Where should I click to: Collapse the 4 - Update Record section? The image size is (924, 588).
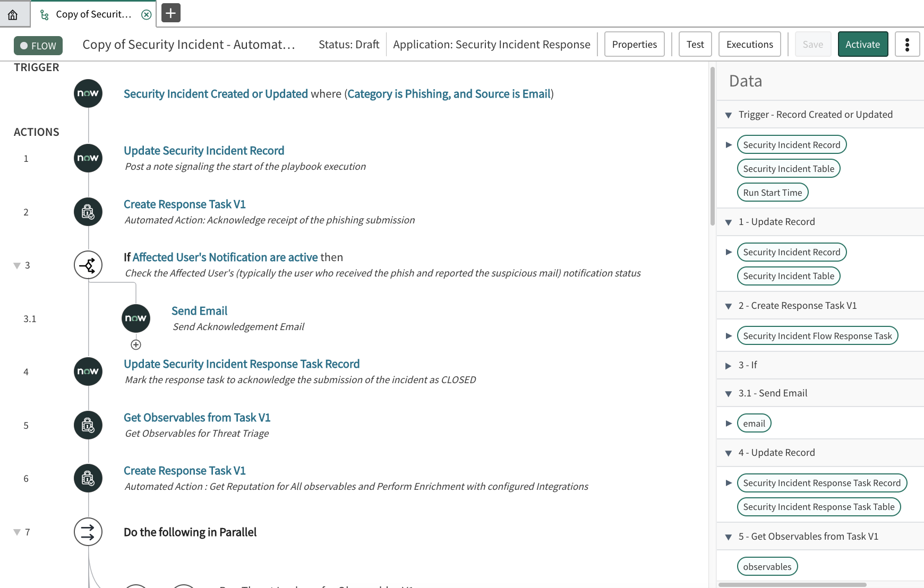click(x=729, y=453)
